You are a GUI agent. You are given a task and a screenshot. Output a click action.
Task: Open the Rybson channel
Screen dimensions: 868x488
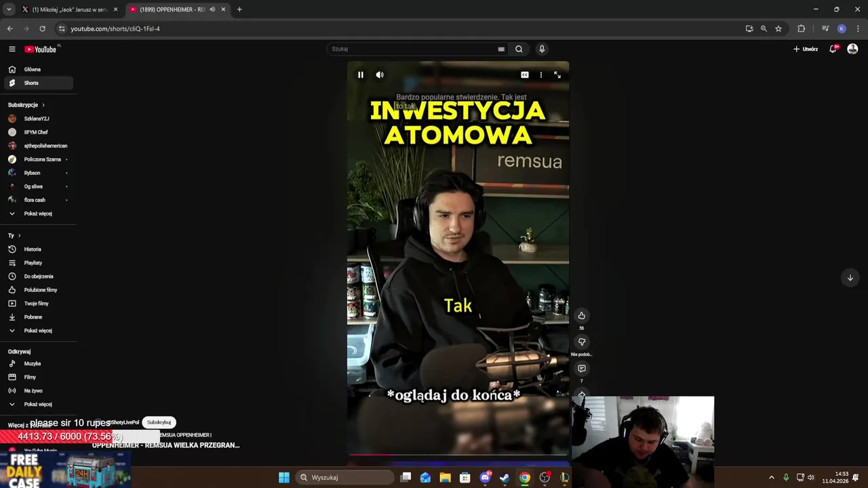pos(38,173)
